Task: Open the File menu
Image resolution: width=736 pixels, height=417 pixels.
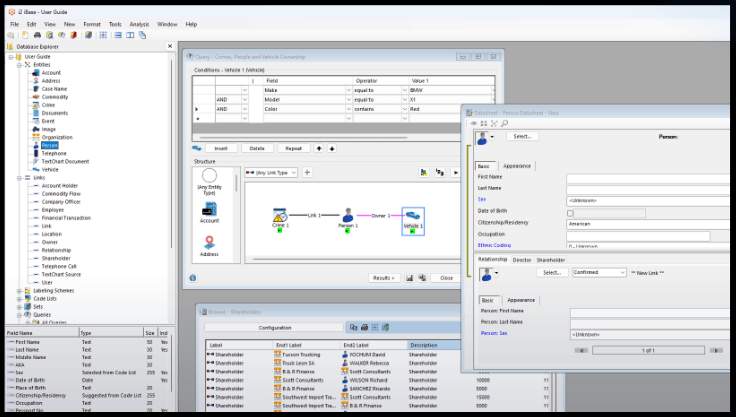Action: (x=15, y=24)
